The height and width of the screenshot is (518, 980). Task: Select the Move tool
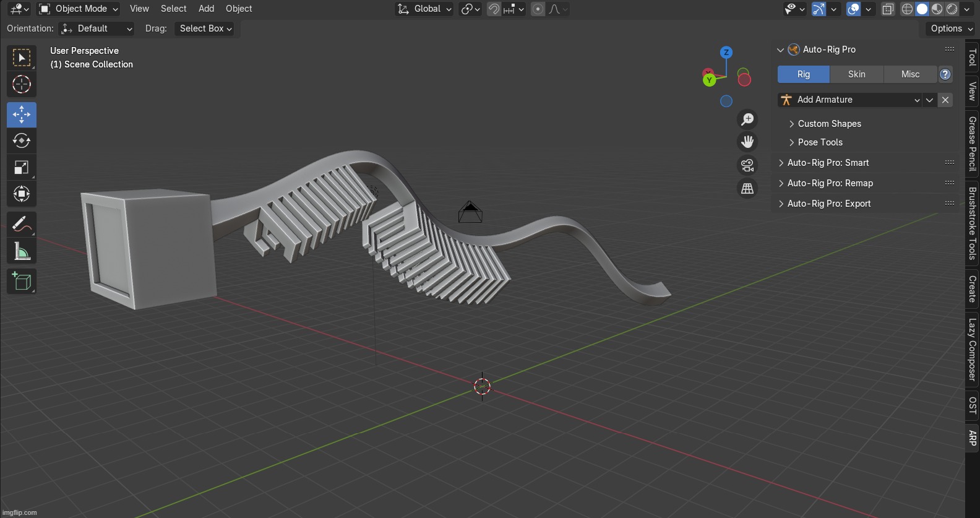22,114
